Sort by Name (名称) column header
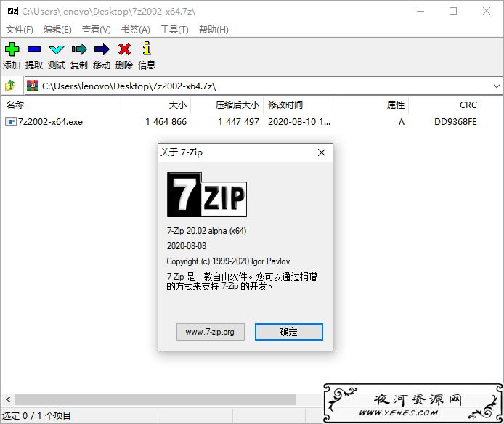 (60, 105)
